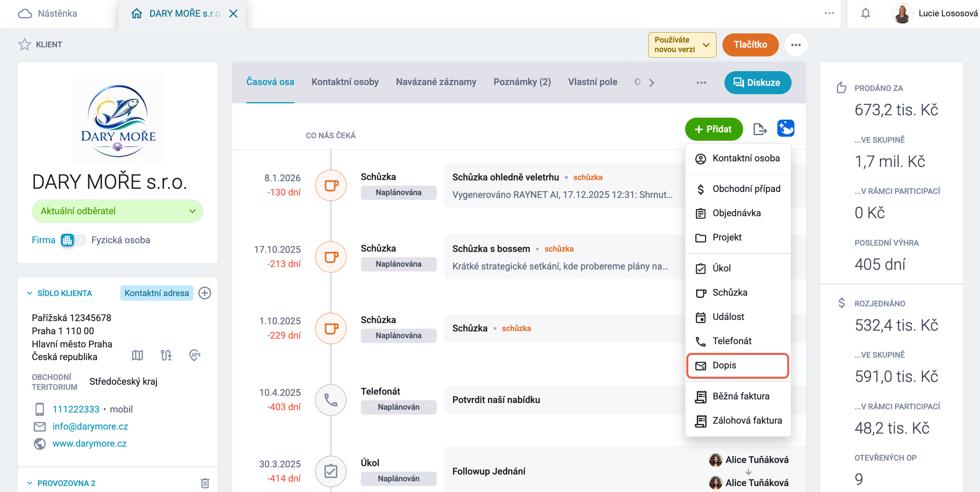The width and height of the screenshot is (980, 492).
Task: Select Projekt from add menu
Action: 738,238
